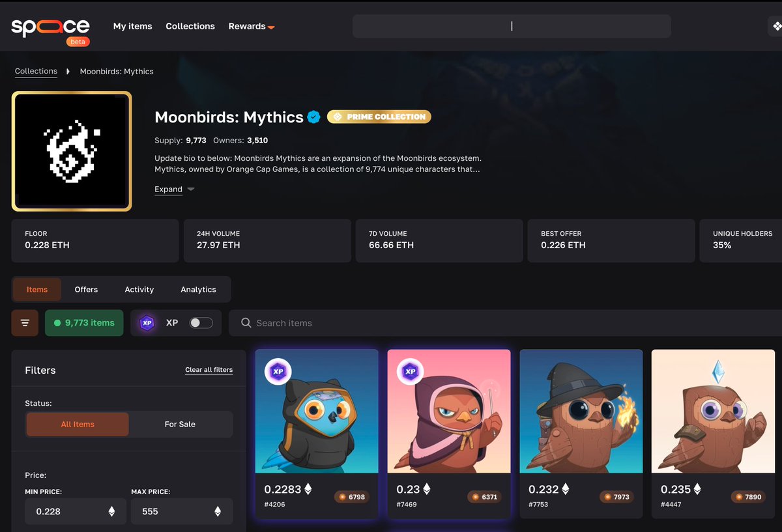Expand the collection description
Viewport: 782px width, 532px height.
click(x=167, y=189)
